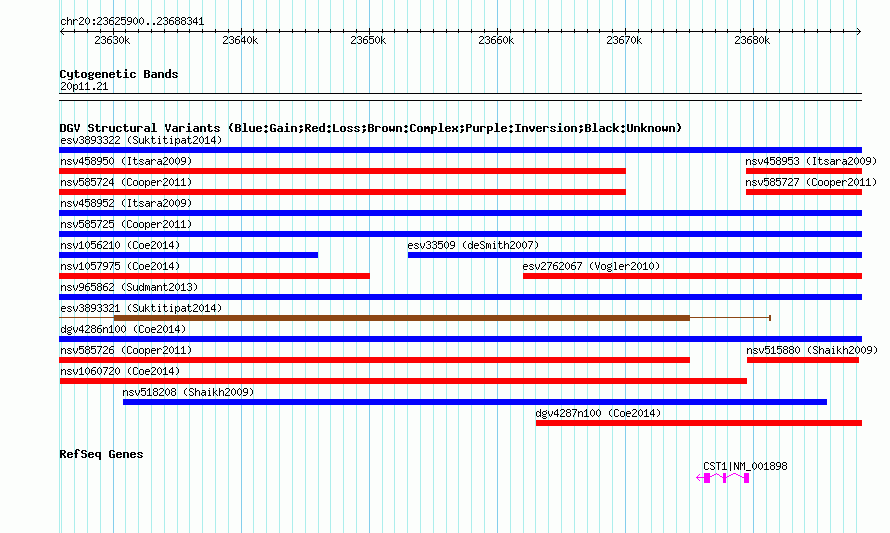Click the red nsv1060720 loss bar
Screen dimensions: 890x533
pos(403,381)
